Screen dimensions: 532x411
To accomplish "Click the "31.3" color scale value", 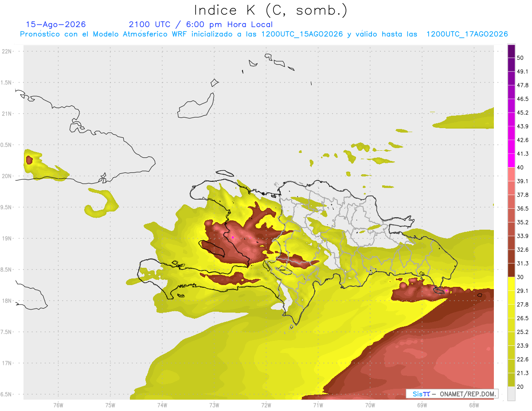I will point(523,263).
